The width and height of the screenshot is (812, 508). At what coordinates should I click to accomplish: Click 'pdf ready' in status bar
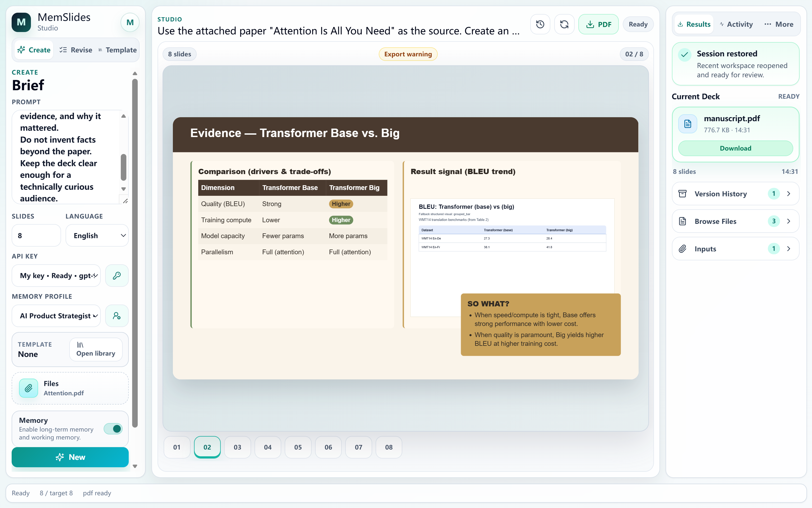(97, 493)
